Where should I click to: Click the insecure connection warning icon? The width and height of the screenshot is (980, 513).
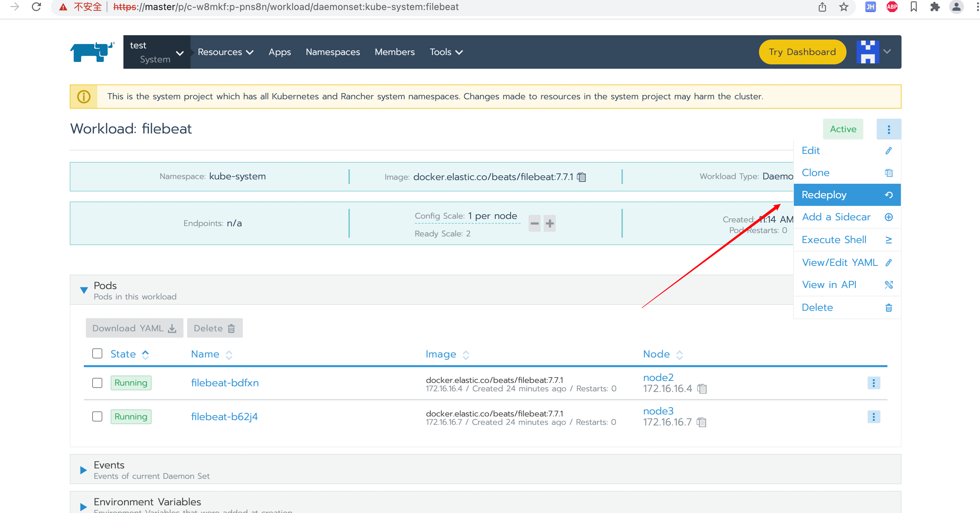63,7
